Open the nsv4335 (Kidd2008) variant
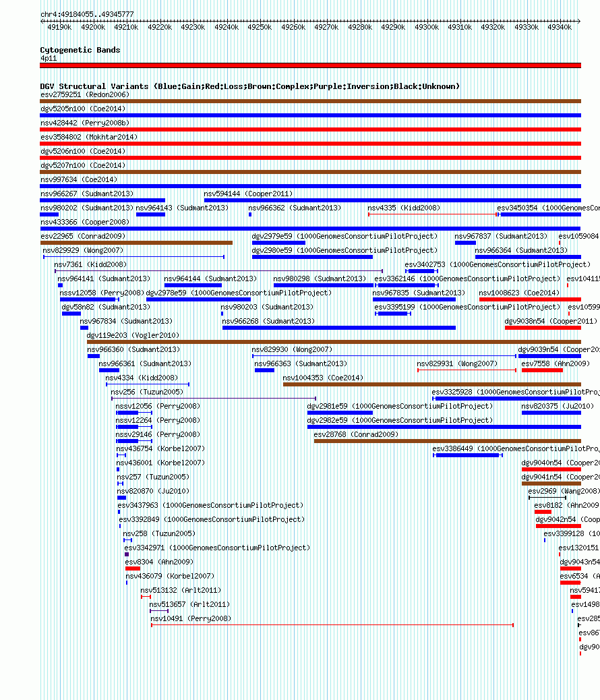Screen dimensions: 600x700 tap(404, 208)
